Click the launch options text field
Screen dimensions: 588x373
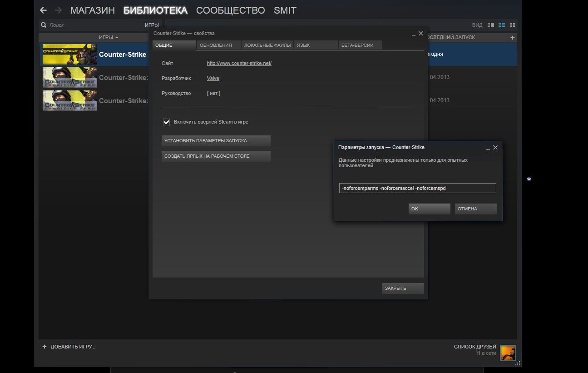[418, 188]
